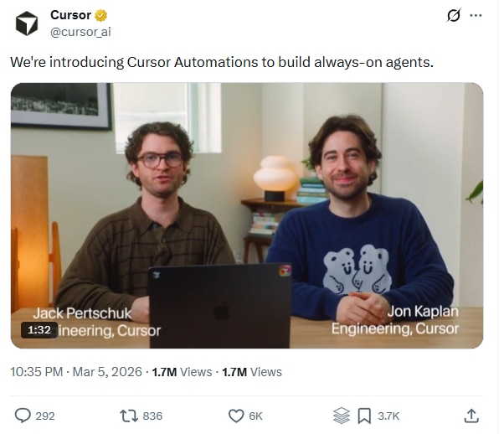Open the 10:35 PM Mar 5, 2026 timestamp

pyautogui.click(x=76, y=372)
